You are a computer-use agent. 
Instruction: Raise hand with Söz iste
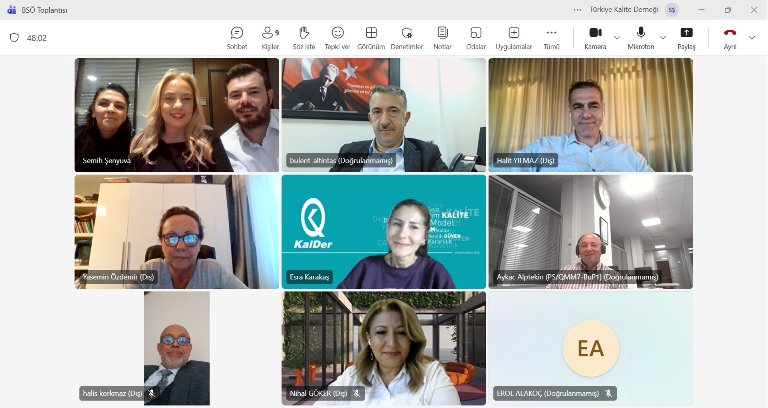[x=304, y=38]
